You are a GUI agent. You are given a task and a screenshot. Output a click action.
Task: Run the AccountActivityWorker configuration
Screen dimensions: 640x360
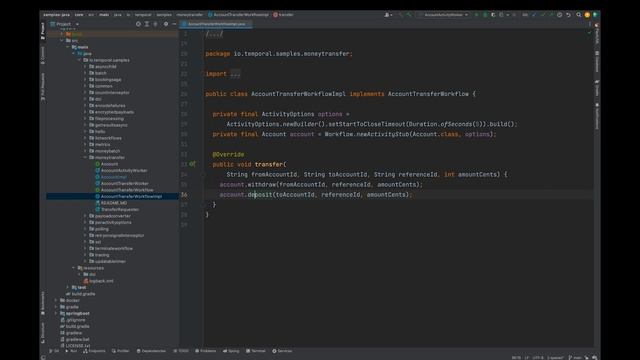click(476, 15)
